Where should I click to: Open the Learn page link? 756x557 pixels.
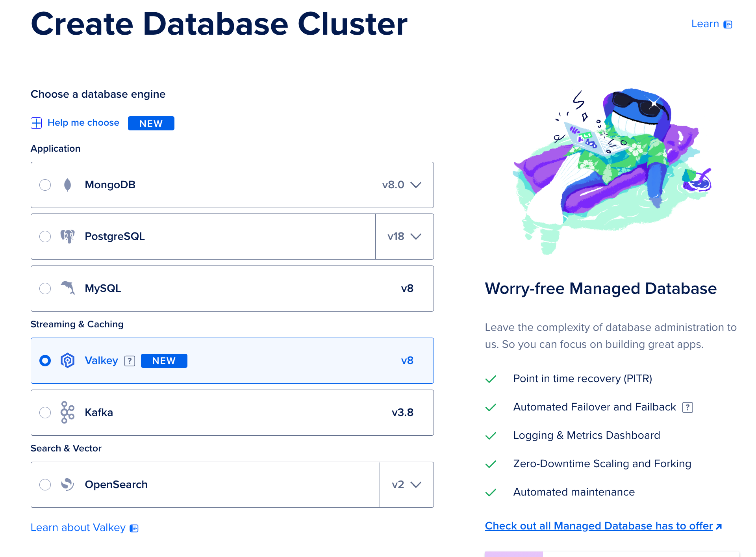705,24
